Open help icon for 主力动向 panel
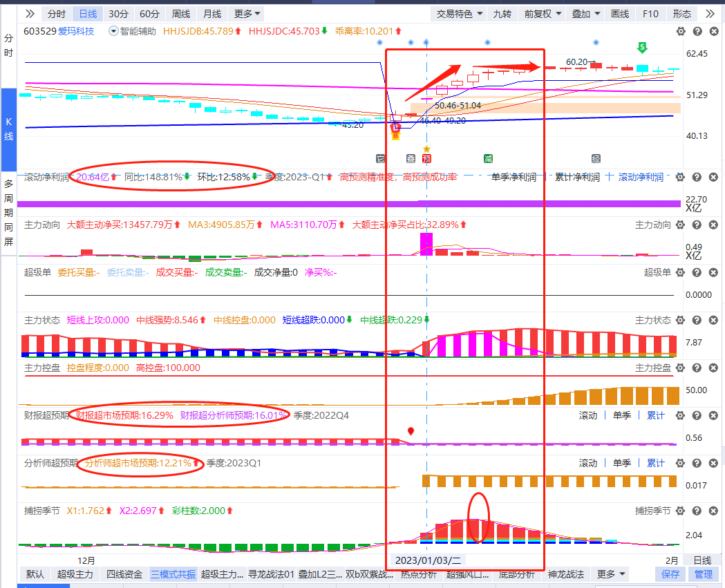 697,225
